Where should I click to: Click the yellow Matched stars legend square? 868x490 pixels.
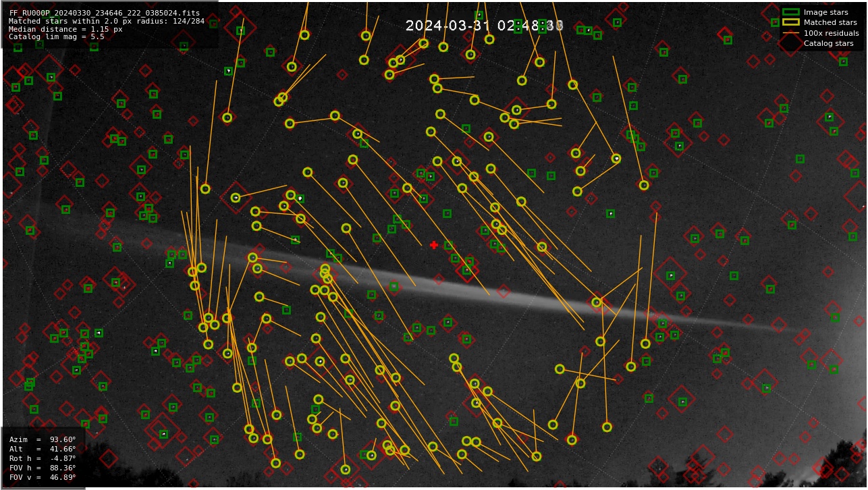click(x=790, y=22)
